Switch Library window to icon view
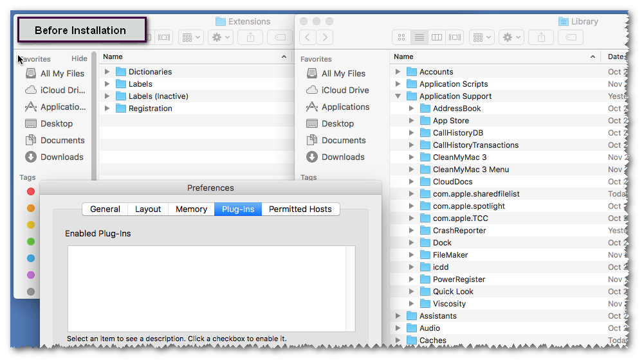Screen dimensions: 644x363 point(401,37)
